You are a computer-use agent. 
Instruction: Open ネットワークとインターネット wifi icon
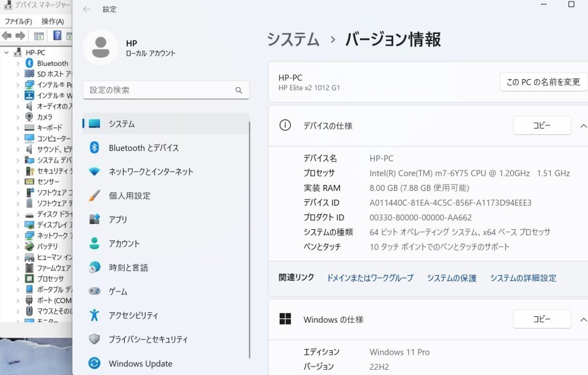coord(94,172)
